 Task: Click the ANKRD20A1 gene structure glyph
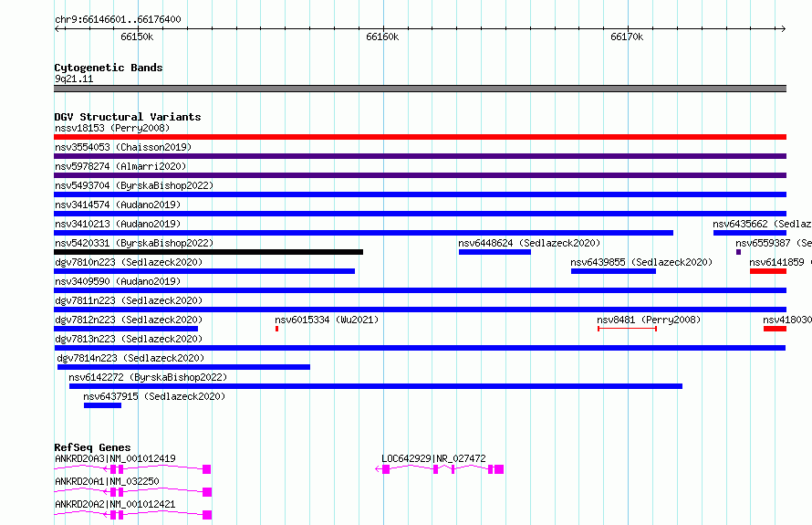coord(132,492)
